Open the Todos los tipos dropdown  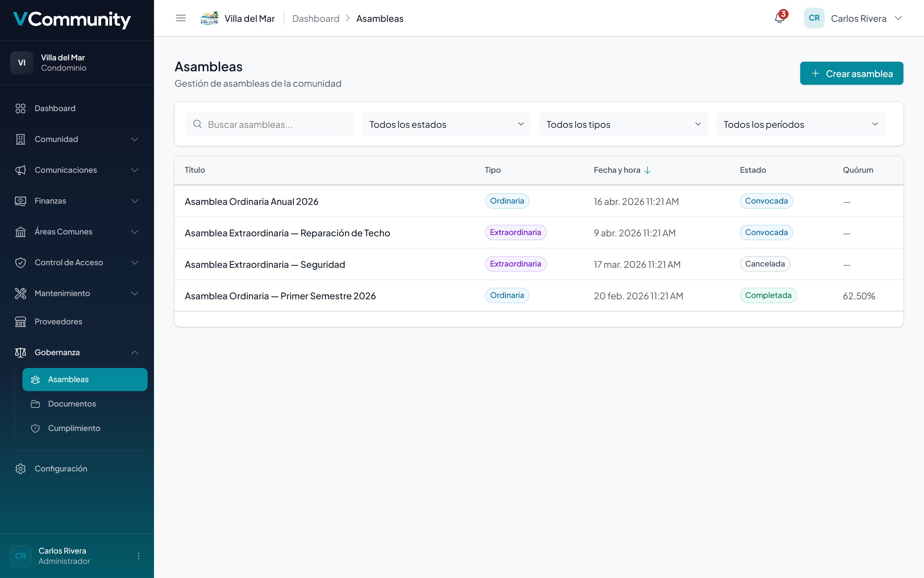coord(623,124)
